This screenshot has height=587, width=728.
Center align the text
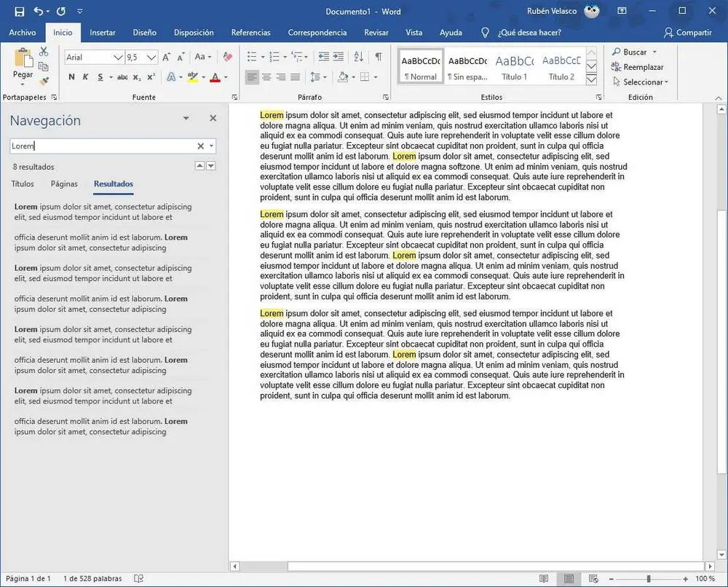266,77
